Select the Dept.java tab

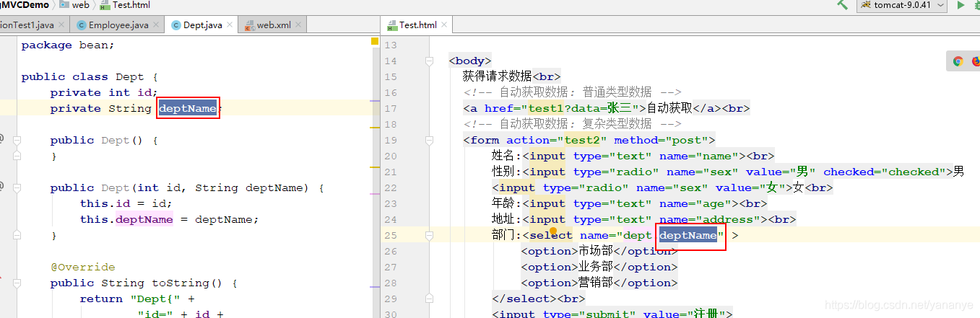(x=202, y=25)
